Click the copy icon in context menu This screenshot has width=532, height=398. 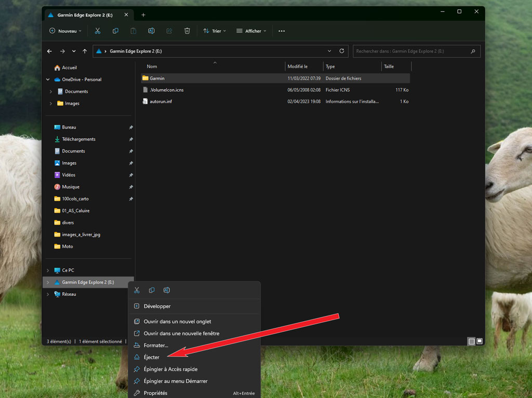152,290
